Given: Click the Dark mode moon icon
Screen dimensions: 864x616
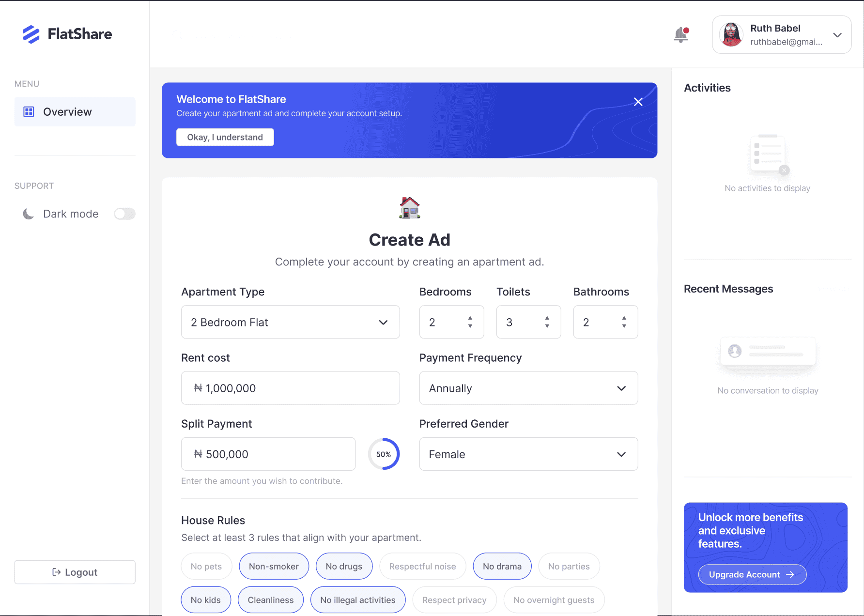Looking at the screenshot, I should [29, 214].
